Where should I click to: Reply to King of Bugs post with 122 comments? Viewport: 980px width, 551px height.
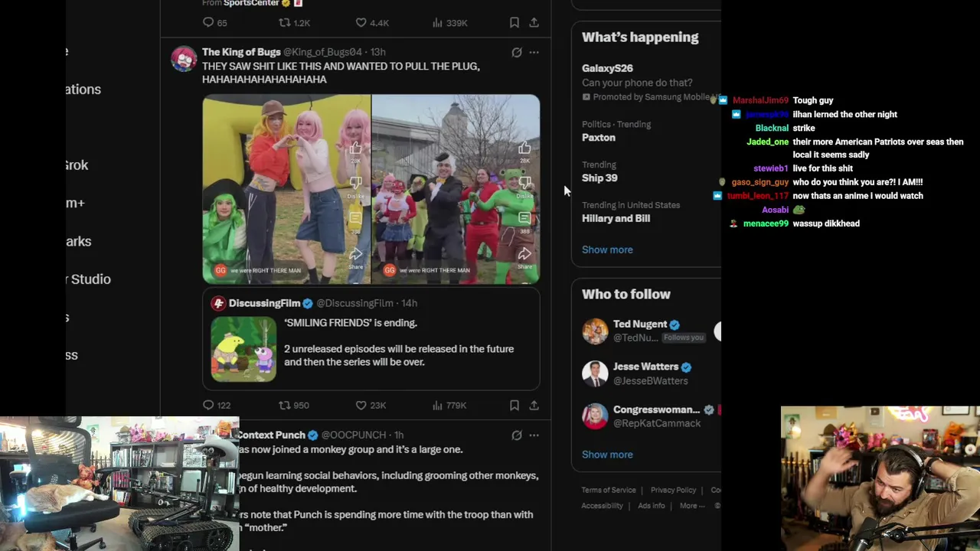[216, 406]
